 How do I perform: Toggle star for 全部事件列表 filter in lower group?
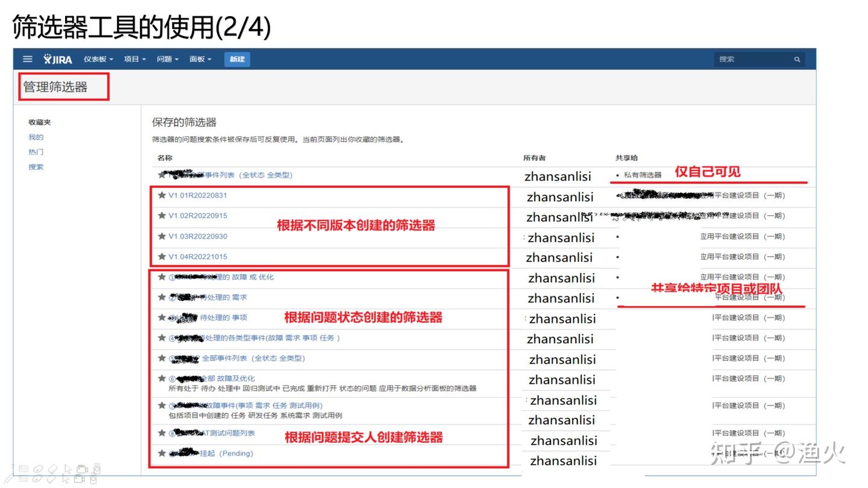162,358
